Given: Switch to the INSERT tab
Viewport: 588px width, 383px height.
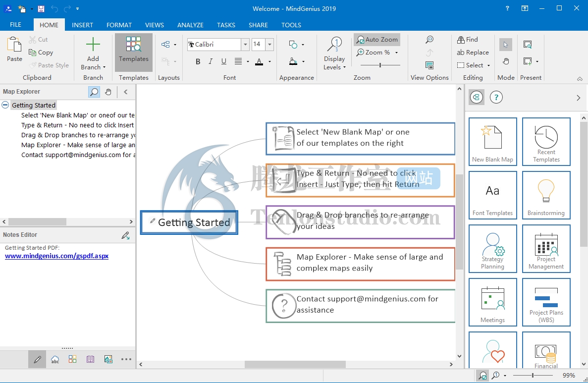Looking at the screenshot, I should (83, 25).
